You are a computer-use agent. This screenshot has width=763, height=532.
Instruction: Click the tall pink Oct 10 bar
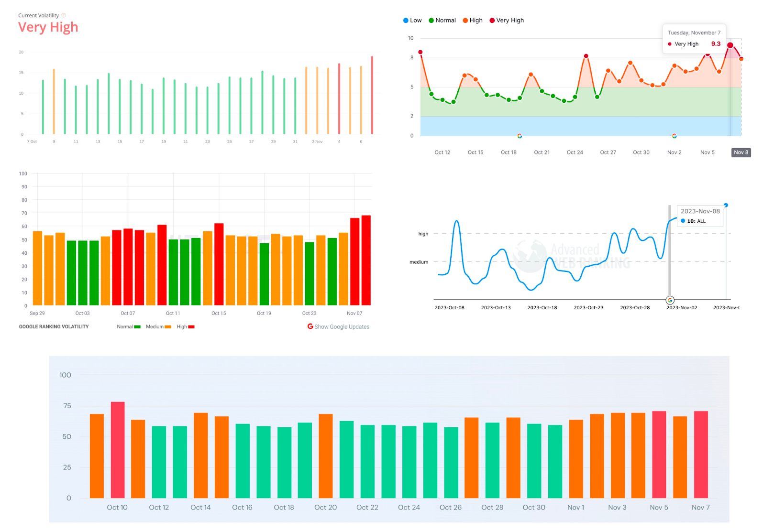coord(118,449)
